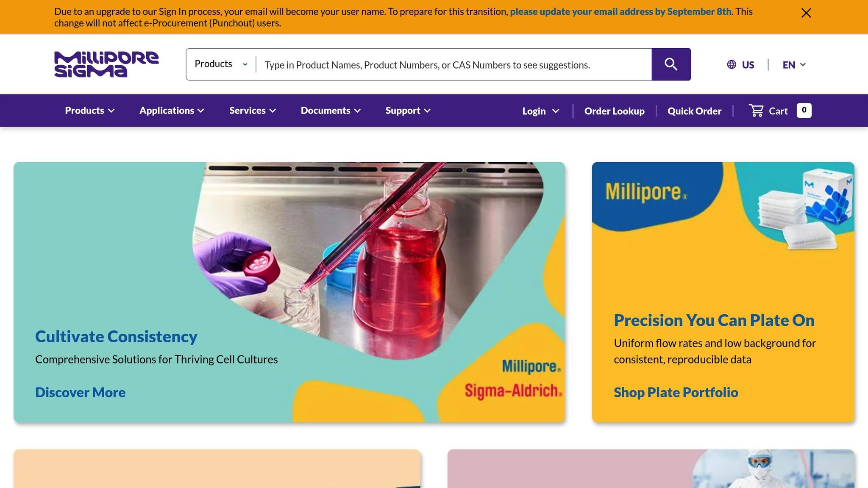Dismiss the orange sign-in notice banner
Image resolution: width=868 pixels, height=488 pixels.
806,13
